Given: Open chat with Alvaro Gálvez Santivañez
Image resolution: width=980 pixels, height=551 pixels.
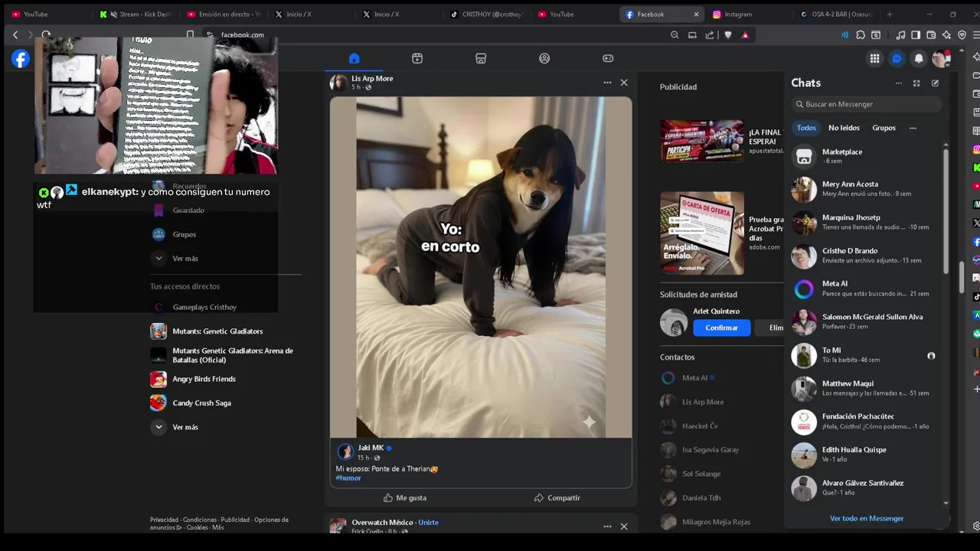Looking at the screenshot, I should tap(865, 488).
